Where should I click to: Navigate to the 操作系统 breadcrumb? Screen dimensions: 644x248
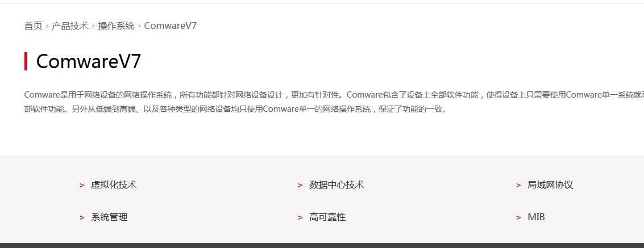pos(116,26)
